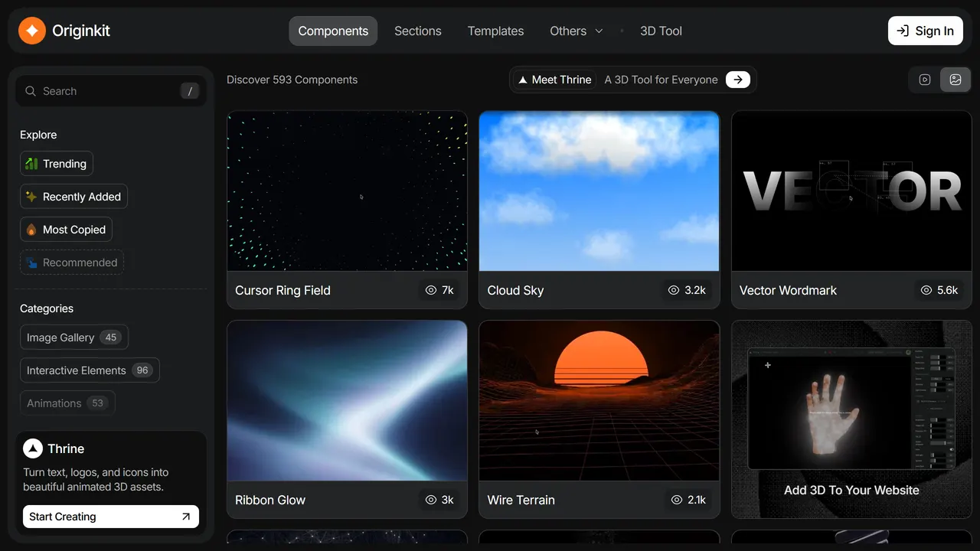Click the Recently Added sparkle icon
980x551 pixels.
31,197
